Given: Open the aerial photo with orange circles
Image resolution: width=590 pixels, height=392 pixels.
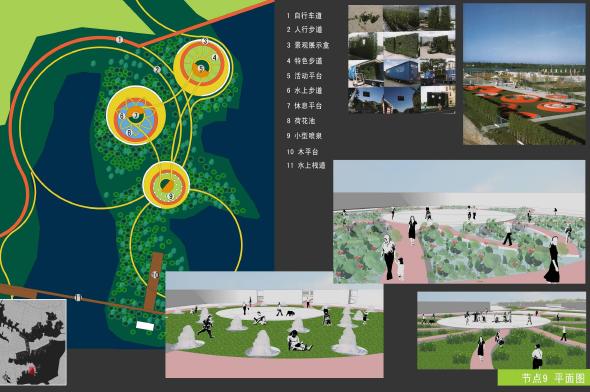Looking at the screenshot, I should 524,74.
